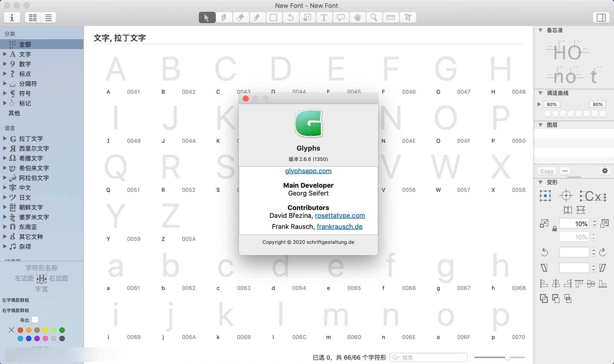Select the Zoom magnifier tool
Screen dimensions: 614x364
pos(374,18)
